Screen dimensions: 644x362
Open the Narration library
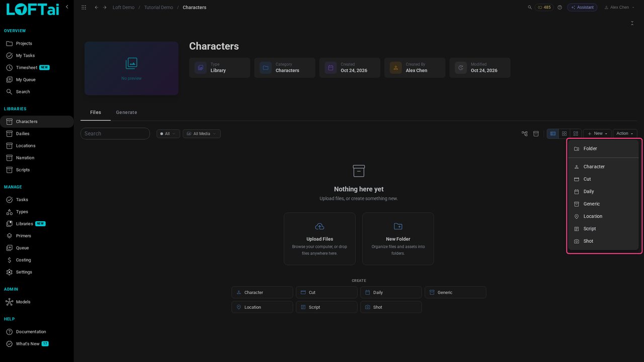pyautogui.click(x=37, y=158)
